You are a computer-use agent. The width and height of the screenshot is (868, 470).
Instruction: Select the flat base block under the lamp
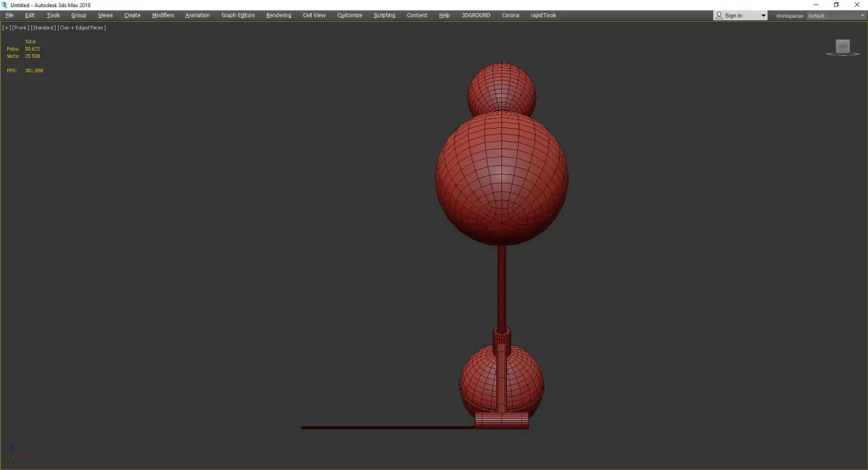click(502, 421)
